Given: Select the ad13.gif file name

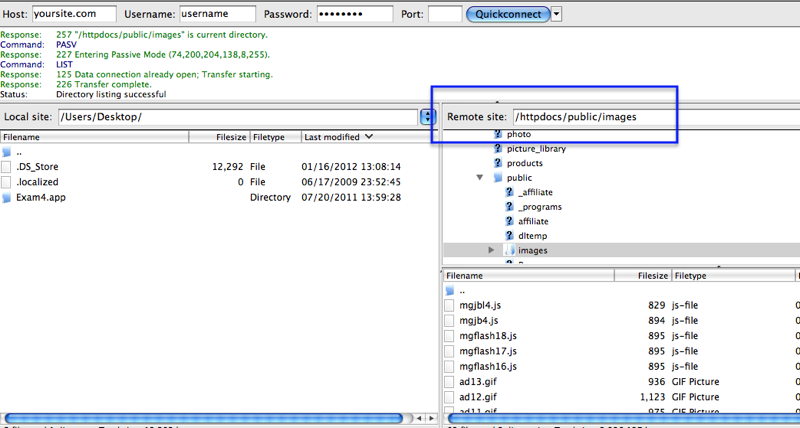Looking at the screenshot, I should (478, 382).
